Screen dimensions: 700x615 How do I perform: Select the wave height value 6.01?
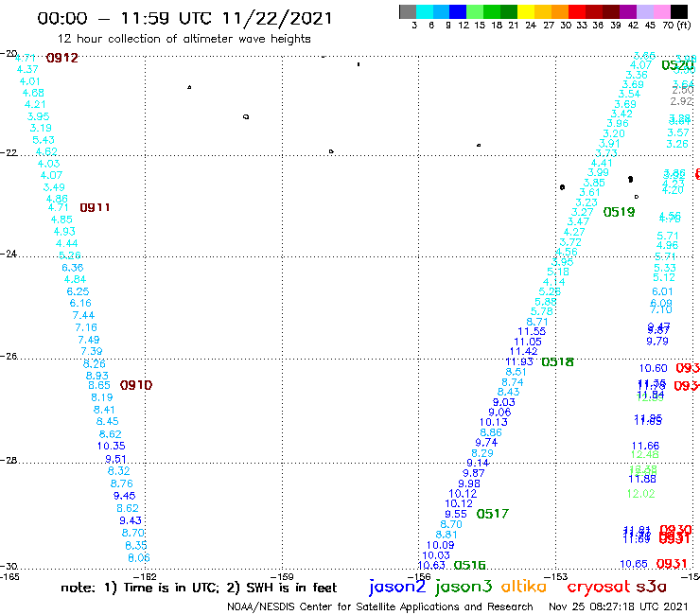[x=662, y=291]
